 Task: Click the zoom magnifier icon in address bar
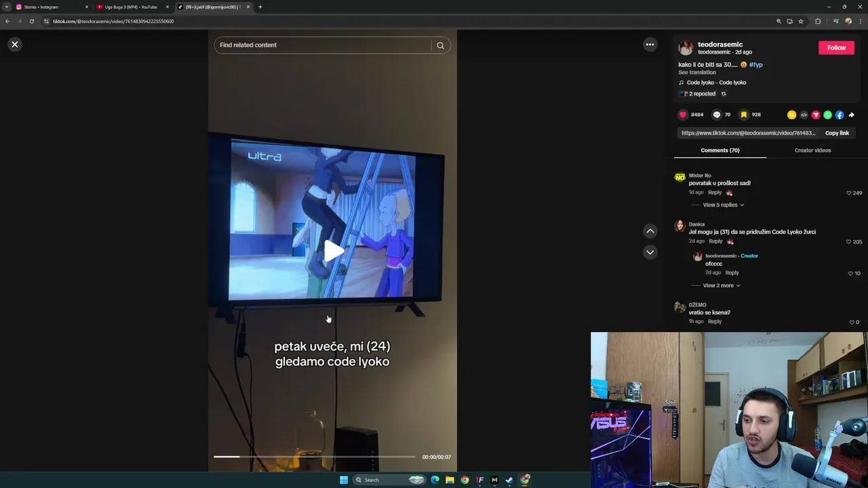[778, 21]
